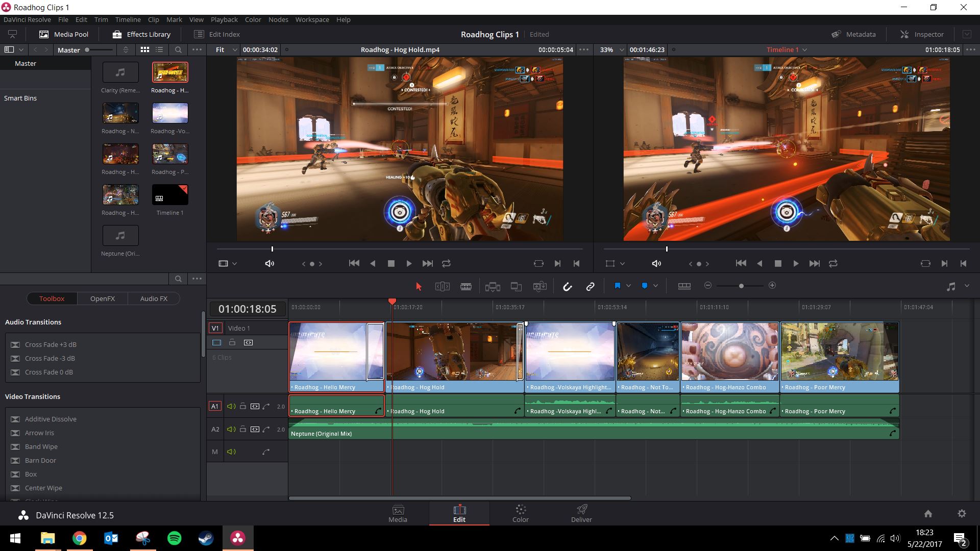Stop playback in the timeline viewer
This screenshot has height=551, width=980.
[x=778, y=264]
